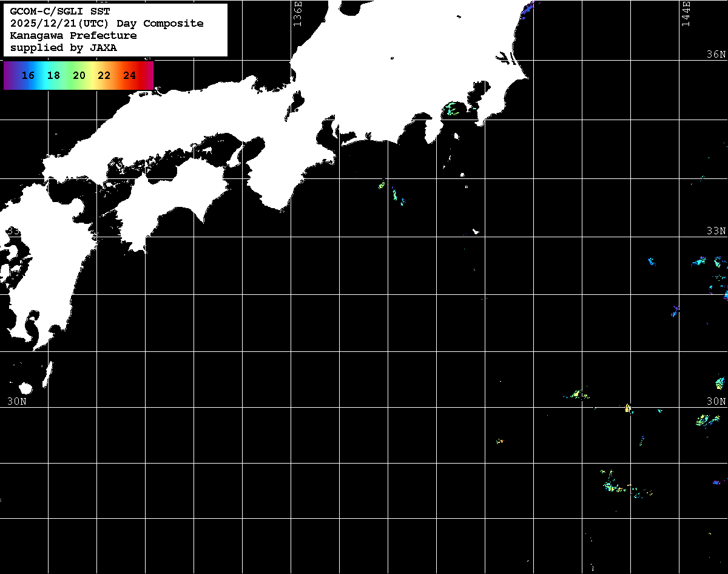Click the round Yakushima island south of Kyushu
Image resolution: width=728 pixels, height=574 pixels.
25,388
